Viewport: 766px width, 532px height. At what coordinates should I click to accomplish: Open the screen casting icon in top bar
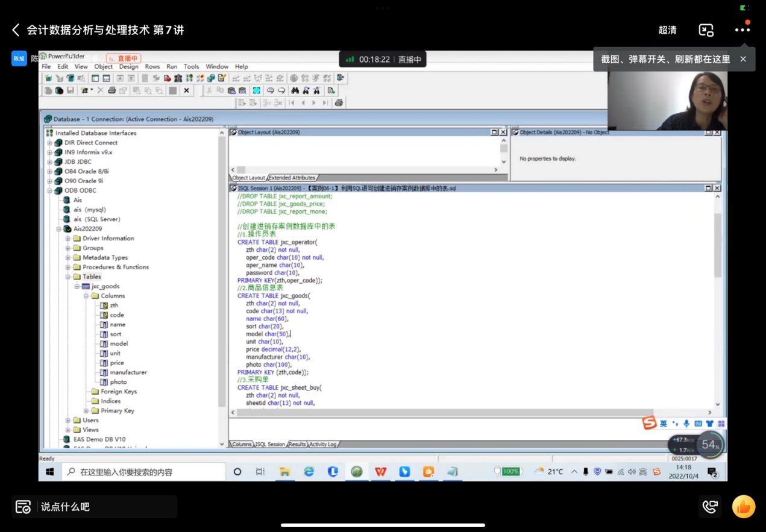click(706, 30)
